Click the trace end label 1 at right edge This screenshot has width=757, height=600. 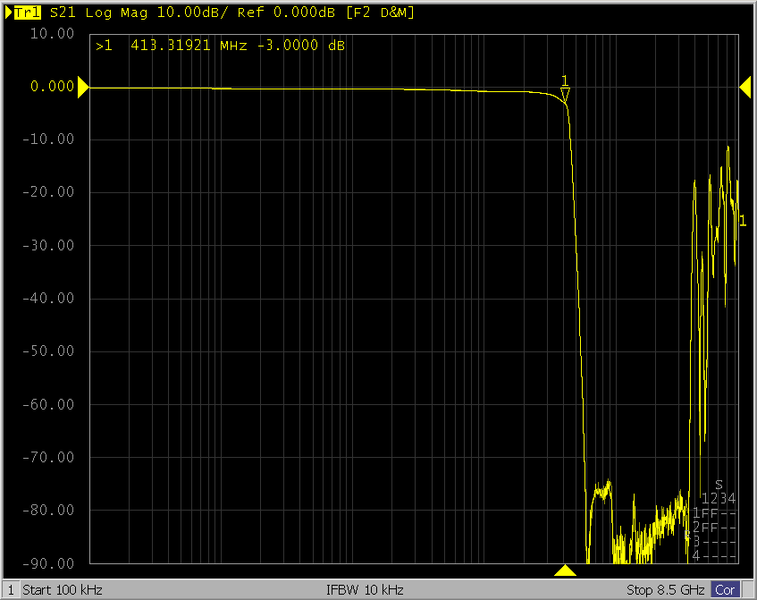(742, 220)
